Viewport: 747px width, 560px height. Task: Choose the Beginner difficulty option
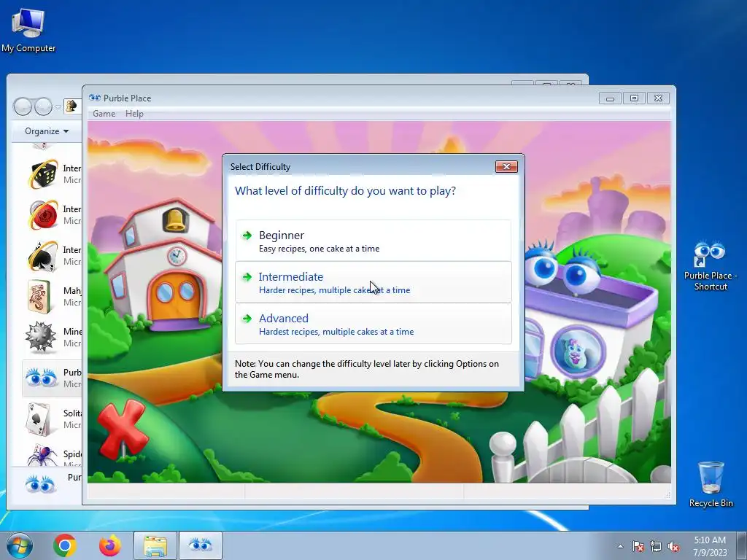(x=373, y=241)
